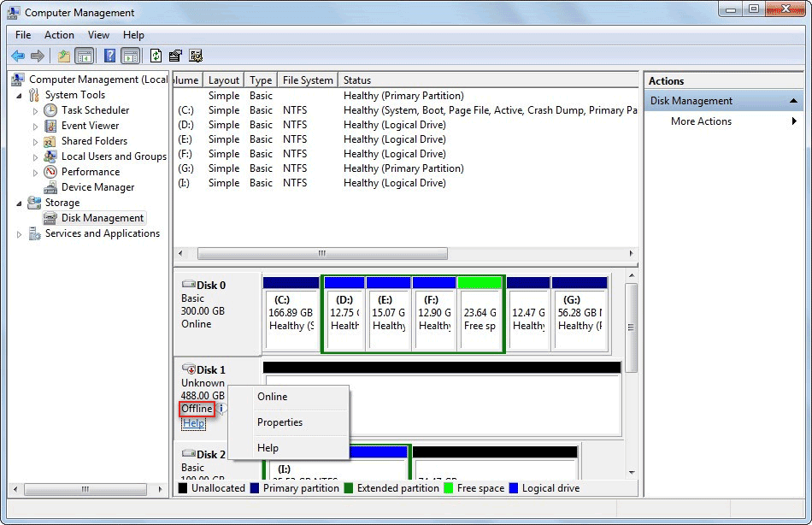Image resolution: width=812 pixels, height=525 pixels.
Task: Click the Up One Level folder icon
Action: click(63, 56)
